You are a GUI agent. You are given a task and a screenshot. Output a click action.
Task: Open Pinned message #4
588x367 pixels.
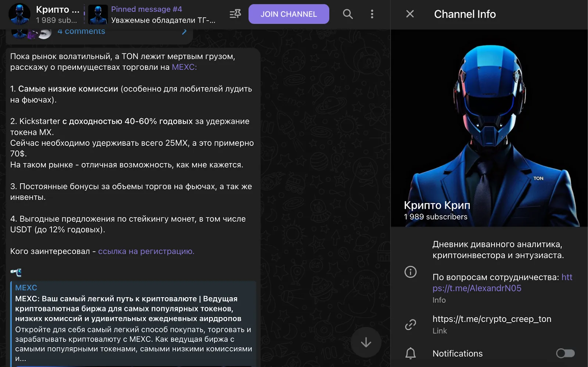click(x=146, y=9)
